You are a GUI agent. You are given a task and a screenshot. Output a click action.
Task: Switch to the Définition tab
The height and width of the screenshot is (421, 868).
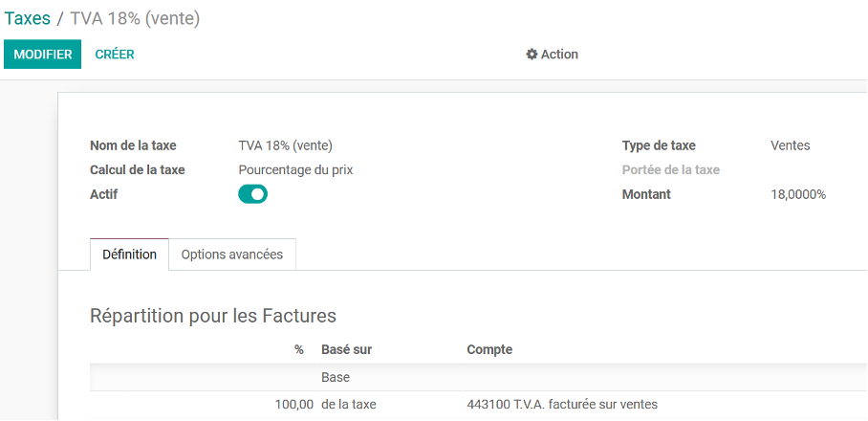(129, 255)
